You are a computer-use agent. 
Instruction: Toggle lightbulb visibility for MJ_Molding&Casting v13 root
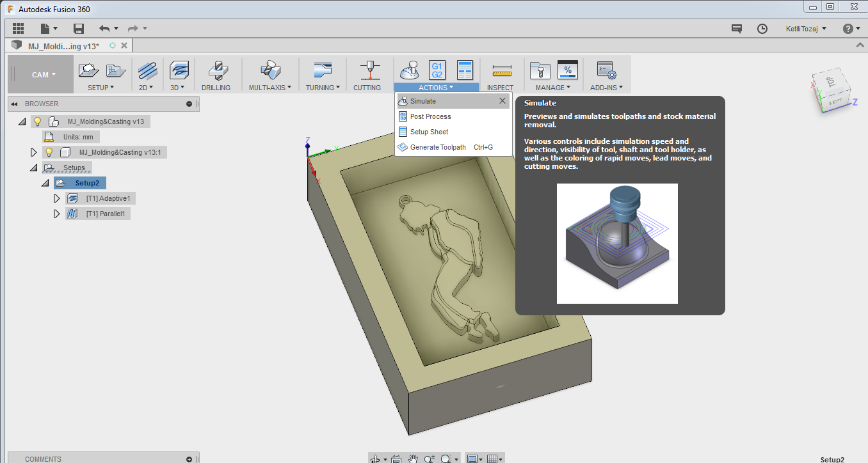[x=38, y=122]
